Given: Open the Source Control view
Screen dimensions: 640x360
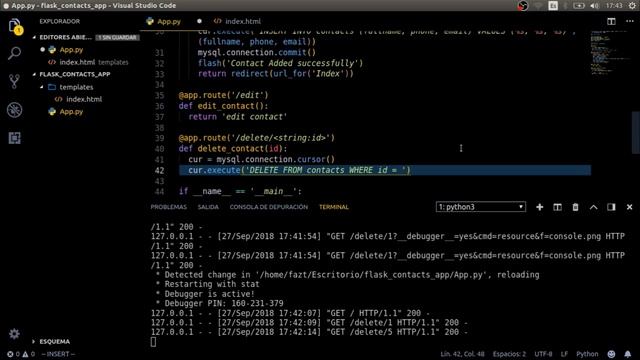Looking at the screenshot, I should 14,82.
